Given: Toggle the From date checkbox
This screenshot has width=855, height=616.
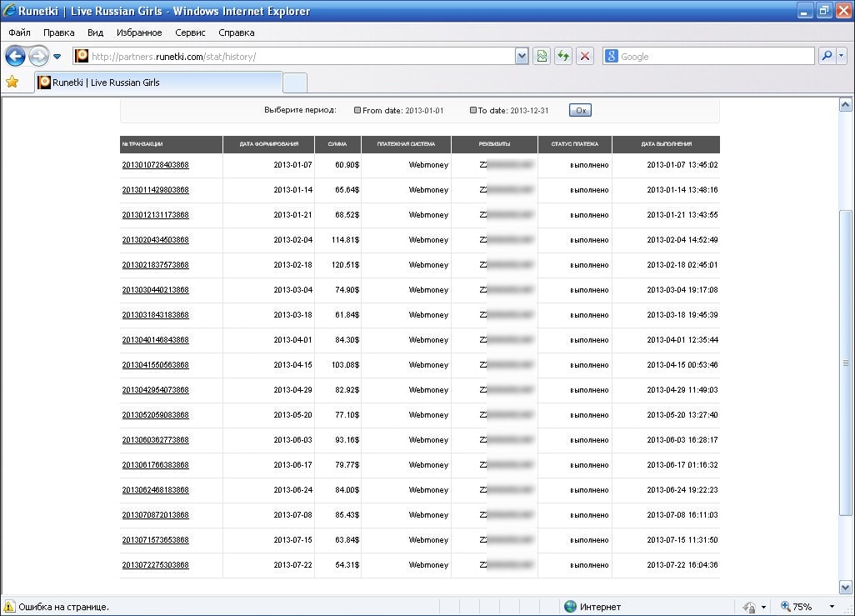Looking at the screenshot, I should click(357, 110).
